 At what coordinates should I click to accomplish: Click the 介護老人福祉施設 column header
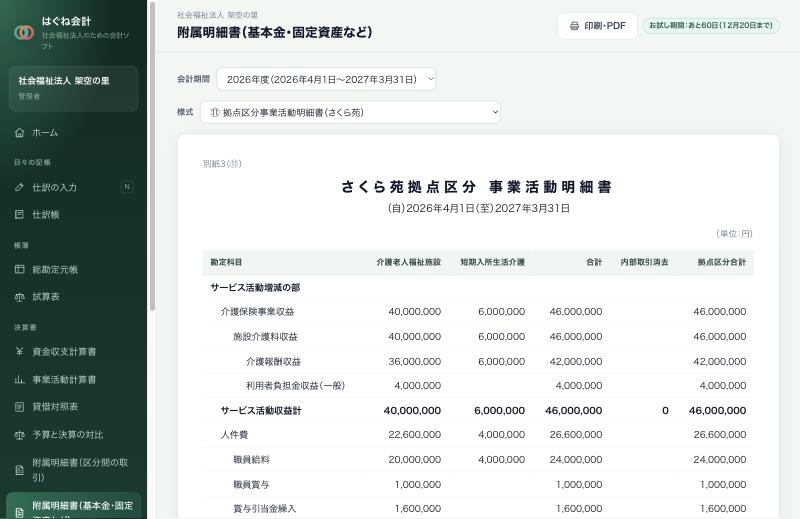pos(409,262)
